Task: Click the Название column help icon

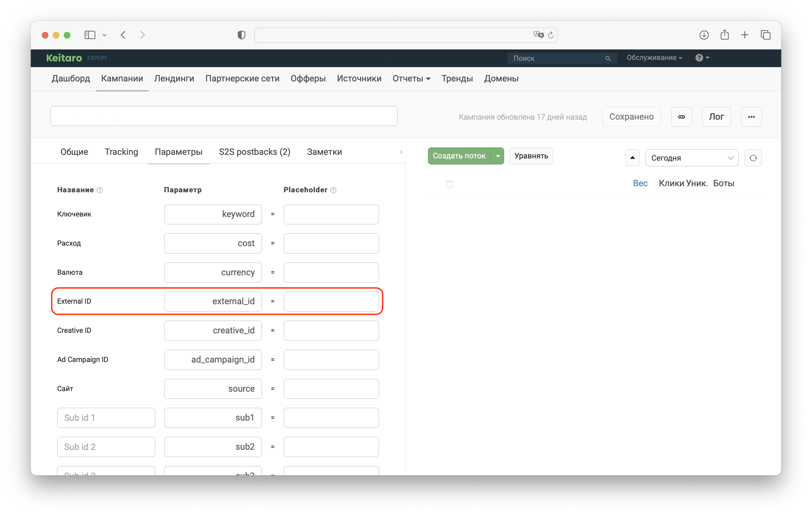Action: pos(100,190)
